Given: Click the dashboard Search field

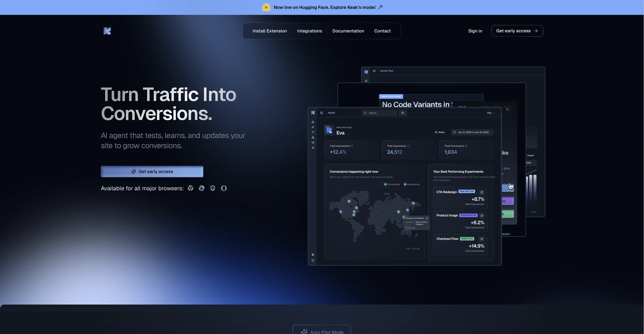Looking at the screenshot, I should point(379,113).
